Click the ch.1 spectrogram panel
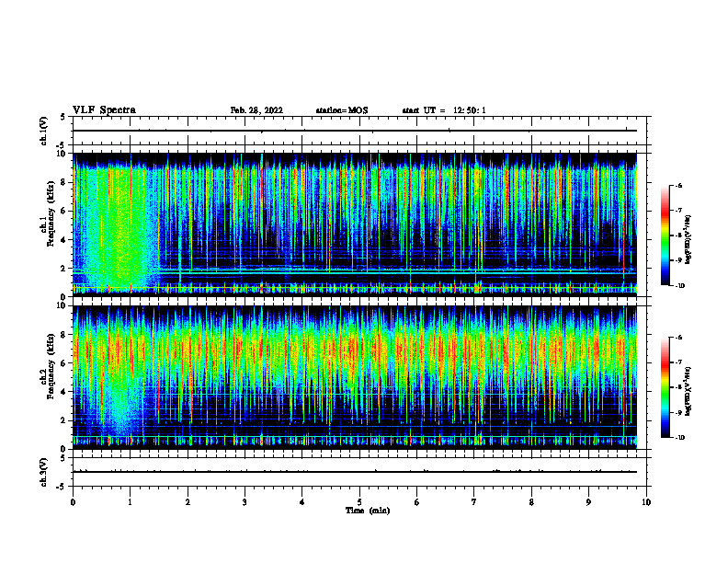 pos(355,224)
